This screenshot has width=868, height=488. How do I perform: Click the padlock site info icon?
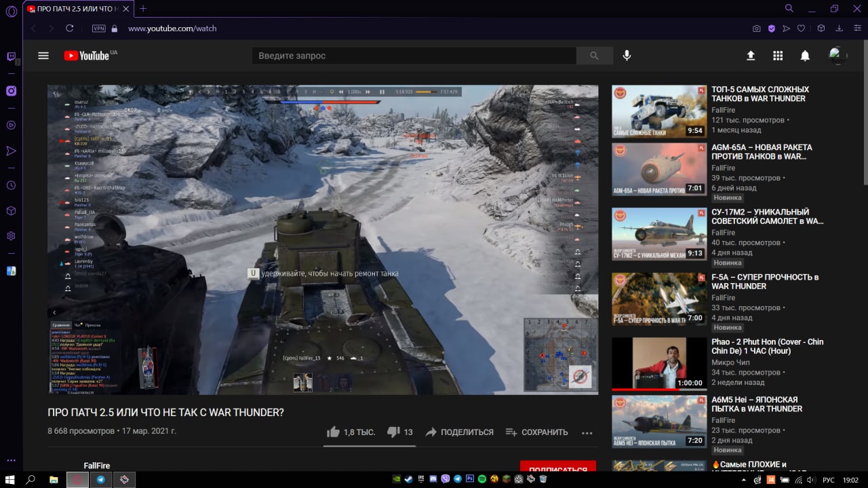coord(114,29)
